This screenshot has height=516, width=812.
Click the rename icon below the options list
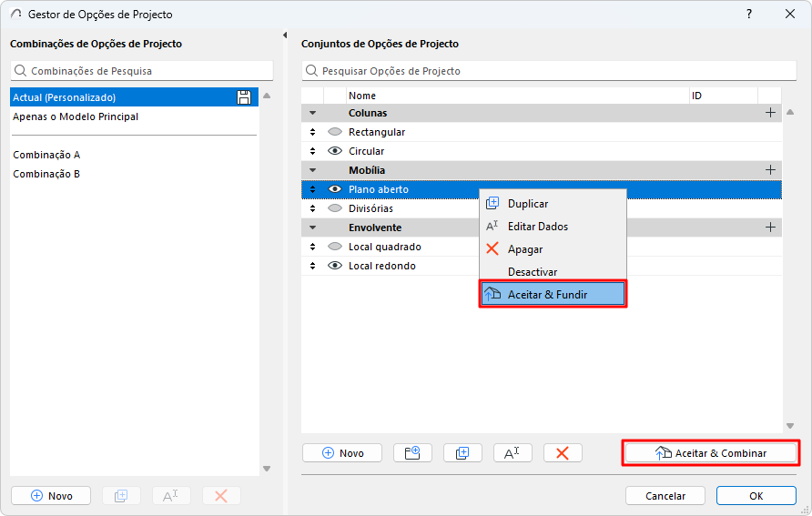pos(513,453)
